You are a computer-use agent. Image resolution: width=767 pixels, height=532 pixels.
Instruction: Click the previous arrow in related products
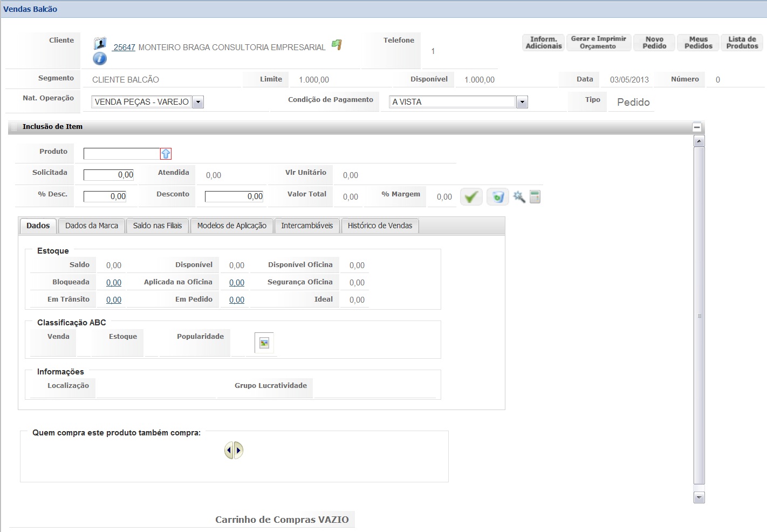click(229, 450)
